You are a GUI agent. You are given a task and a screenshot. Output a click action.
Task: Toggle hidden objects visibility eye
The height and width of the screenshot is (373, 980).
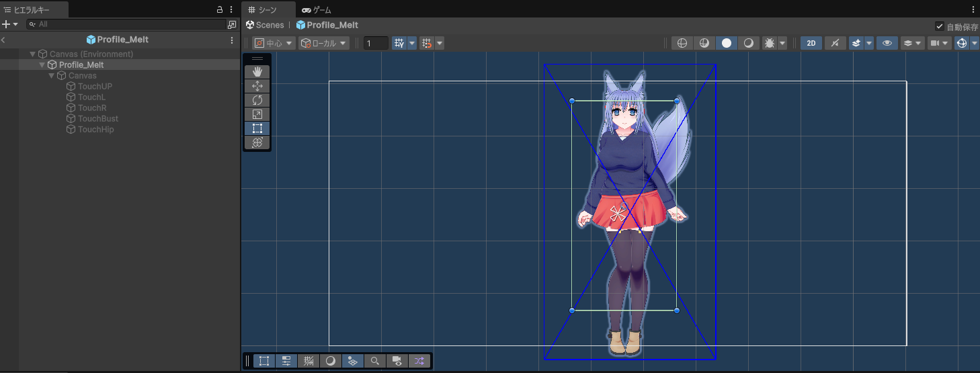[x=887, y=43]
